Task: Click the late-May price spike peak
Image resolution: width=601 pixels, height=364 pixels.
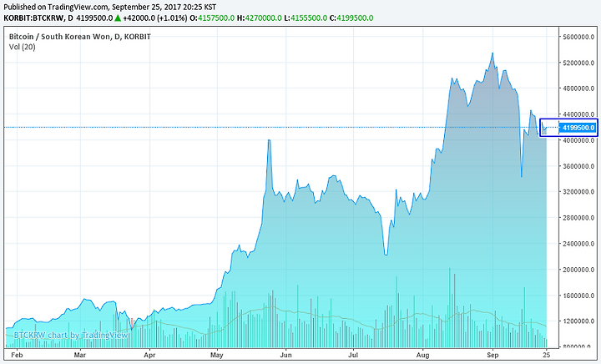Action: click(269, 140)
